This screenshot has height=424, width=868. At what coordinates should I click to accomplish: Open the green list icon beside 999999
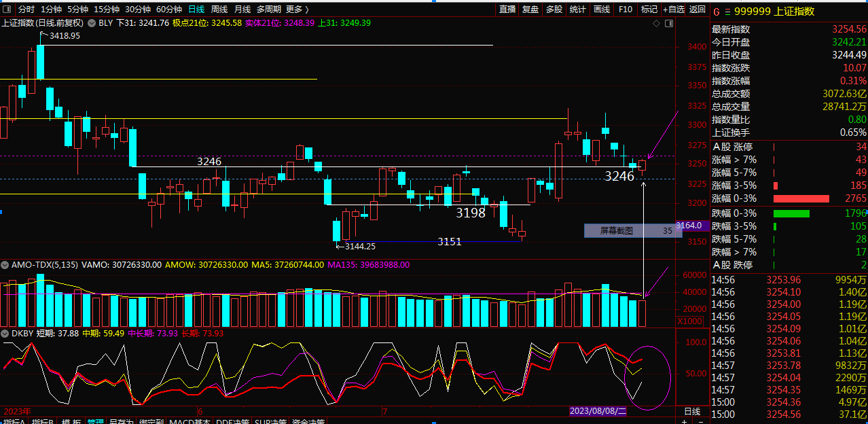[x=727, y=12]
